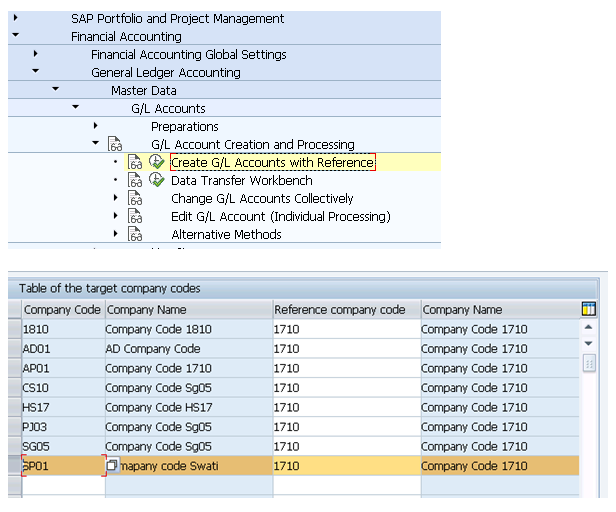The height and width of the screenshot is (512, 616).
Task: Click reference company code field in HS17 row
Action: (x=347, y=407)
